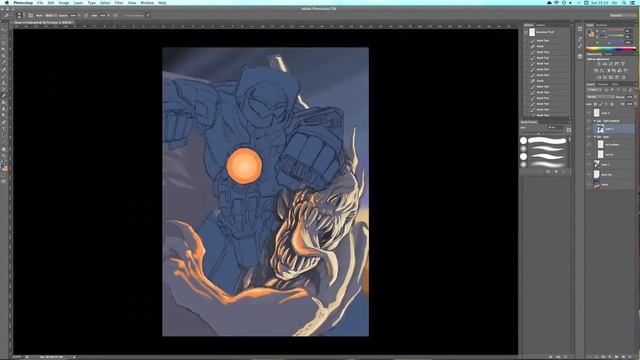
Task: Open the layer filter Kind dropdown
Action: (x=593, y=90)
